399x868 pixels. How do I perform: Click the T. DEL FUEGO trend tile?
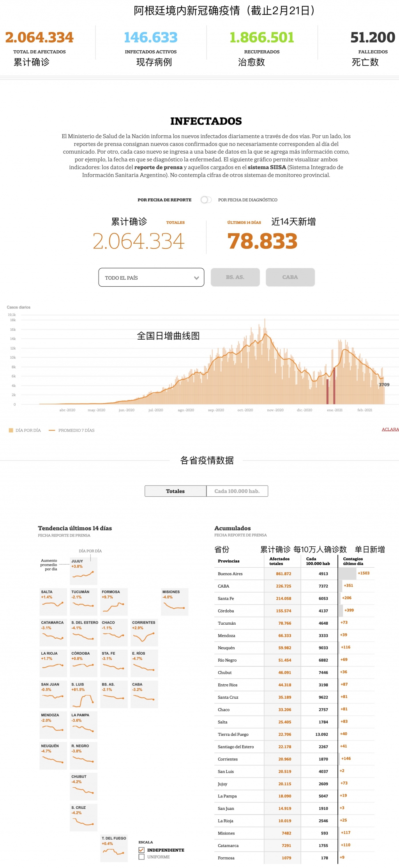[x=114, y=848]
